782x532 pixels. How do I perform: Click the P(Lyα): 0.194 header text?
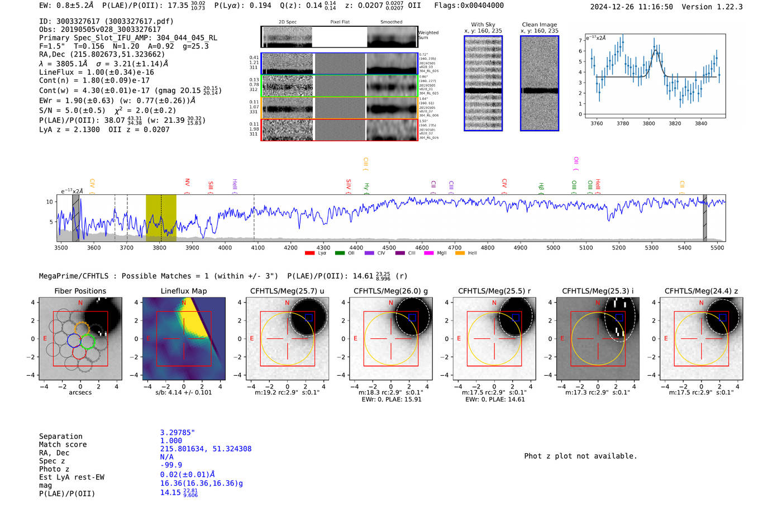pos(243,5)
